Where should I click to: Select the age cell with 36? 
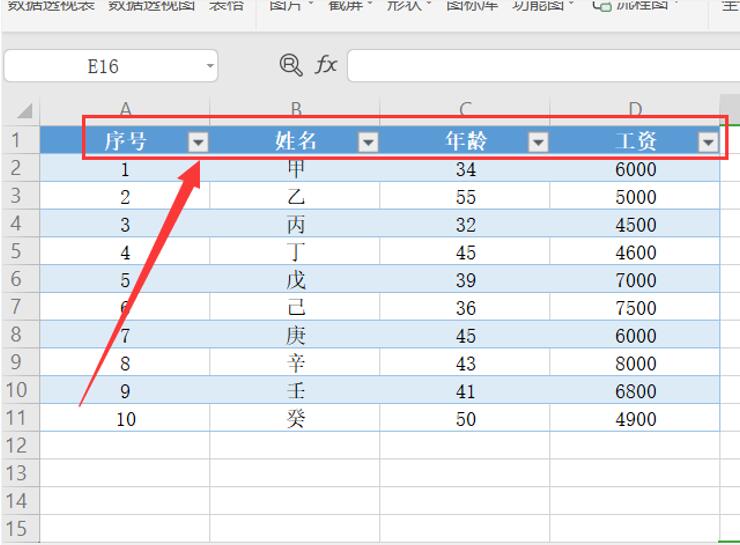pos(465,307)
